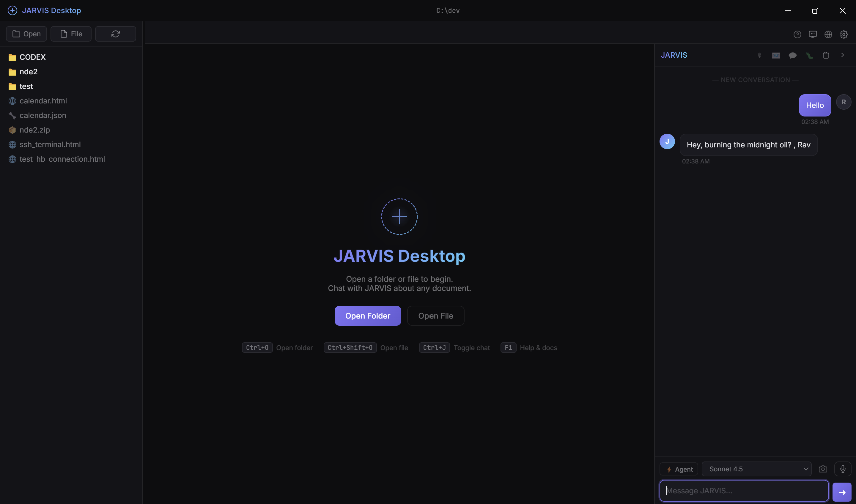Click the green bug icon in the JARVIS header
The height and width of the screenshot is (504, 856).
click(809, 55)
